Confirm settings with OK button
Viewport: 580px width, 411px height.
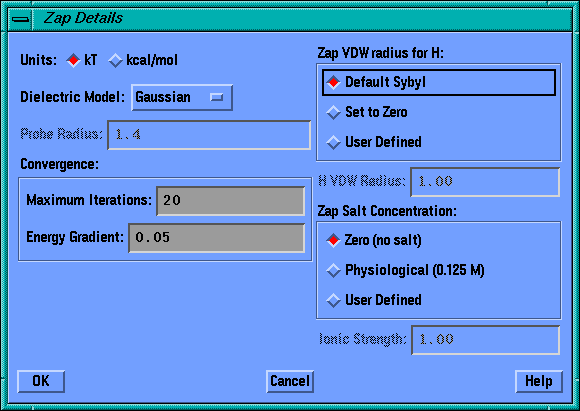coord(41,381)
